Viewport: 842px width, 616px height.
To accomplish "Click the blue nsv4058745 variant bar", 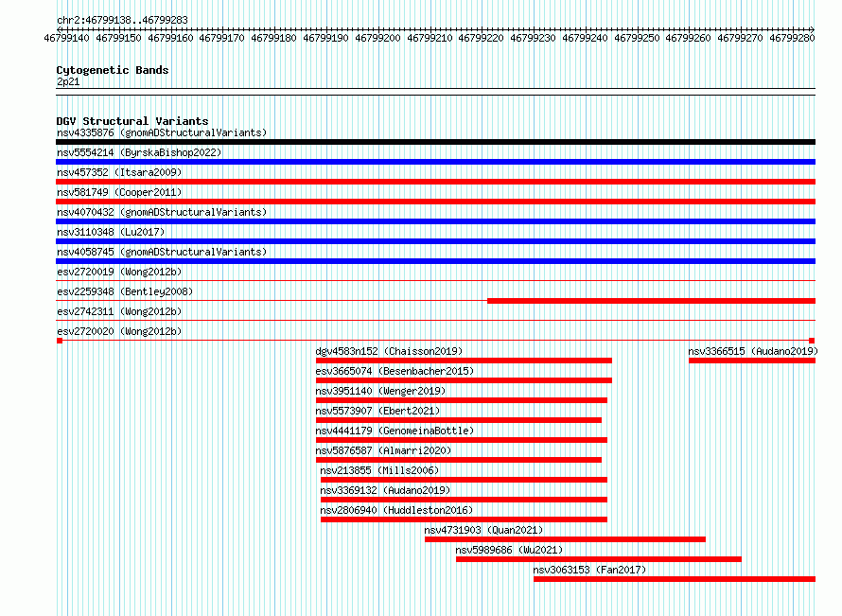I will click(435, 261).
